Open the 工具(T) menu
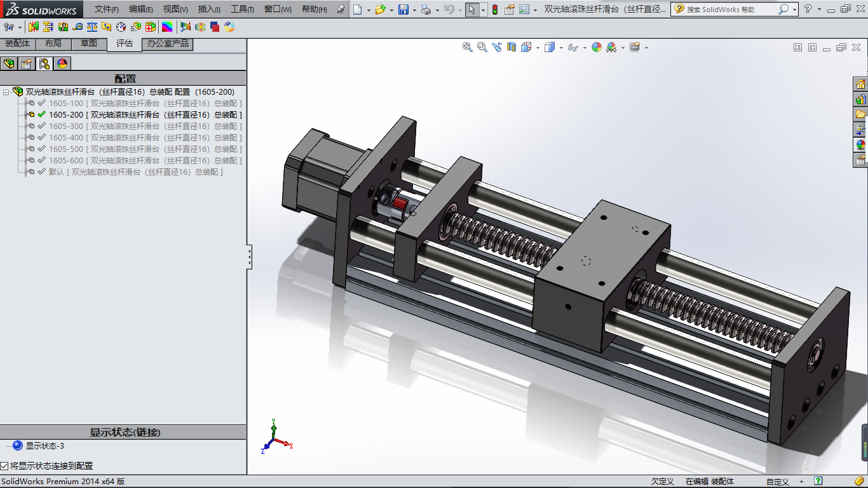The width and height of the screenshot is (868, 488). 242,10
